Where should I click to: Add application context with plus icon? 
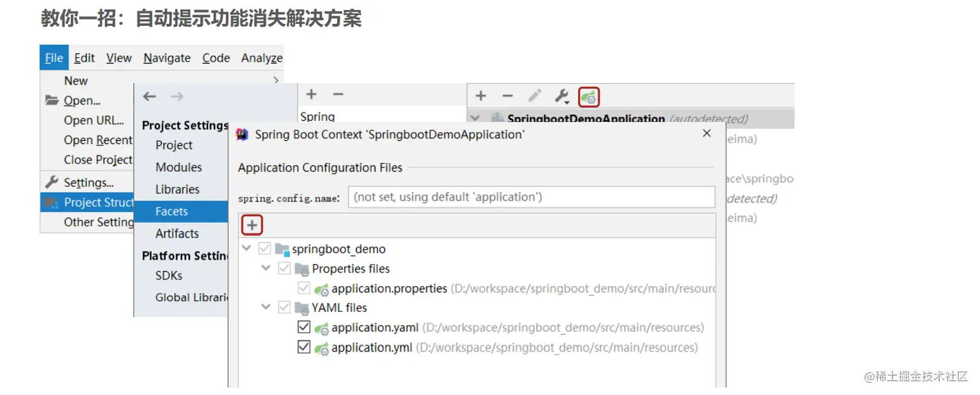pyautogui.click(x=481, y=97)
